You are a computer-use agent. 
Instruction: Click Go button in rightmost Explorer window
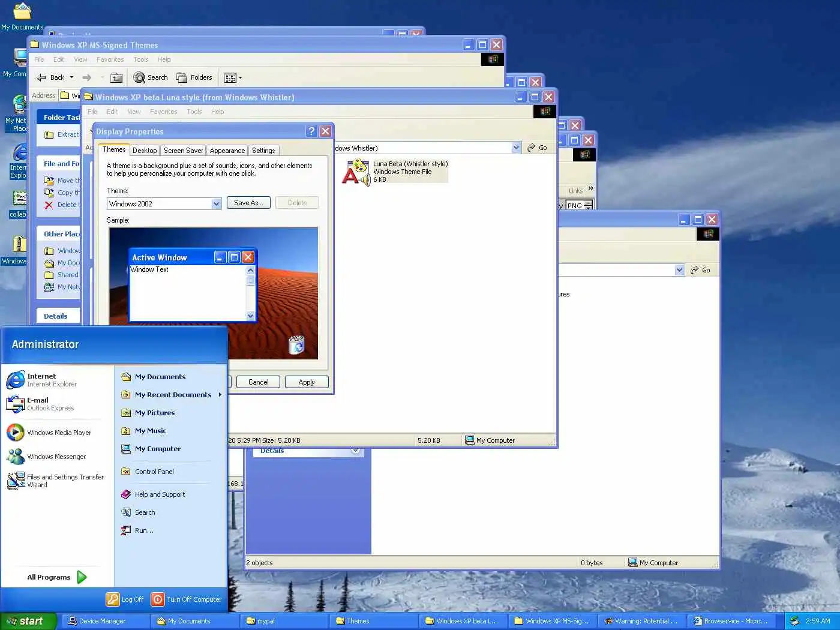[x=701, y=270]
